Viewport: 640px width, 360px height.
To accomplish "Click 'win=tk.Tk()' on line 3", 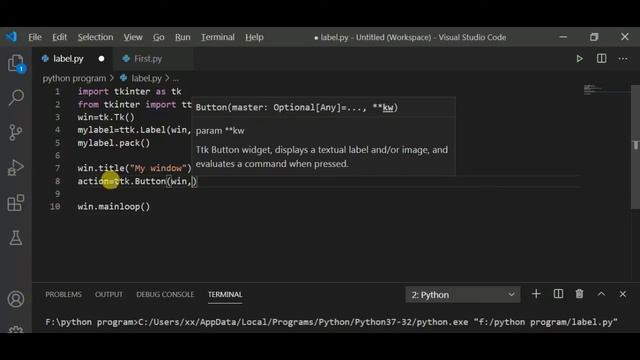I will (x=106, y=117).
